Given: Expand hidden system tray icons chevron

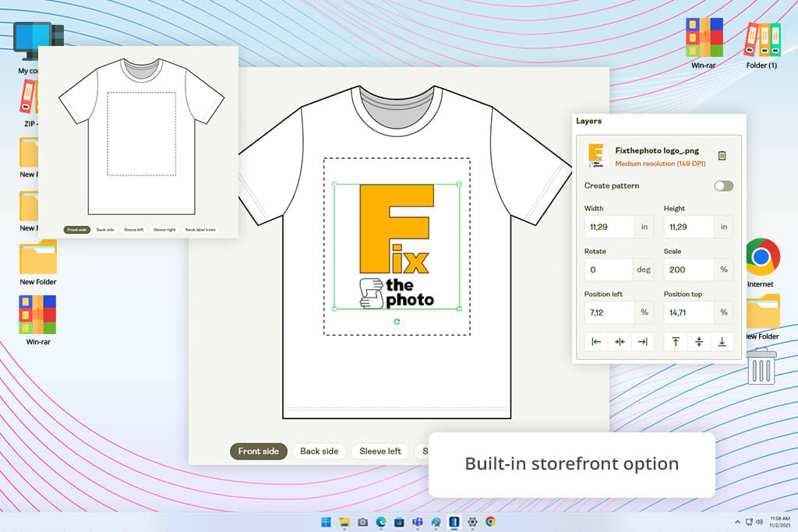Looking at the screenshot, I should [x=737, y=522].
